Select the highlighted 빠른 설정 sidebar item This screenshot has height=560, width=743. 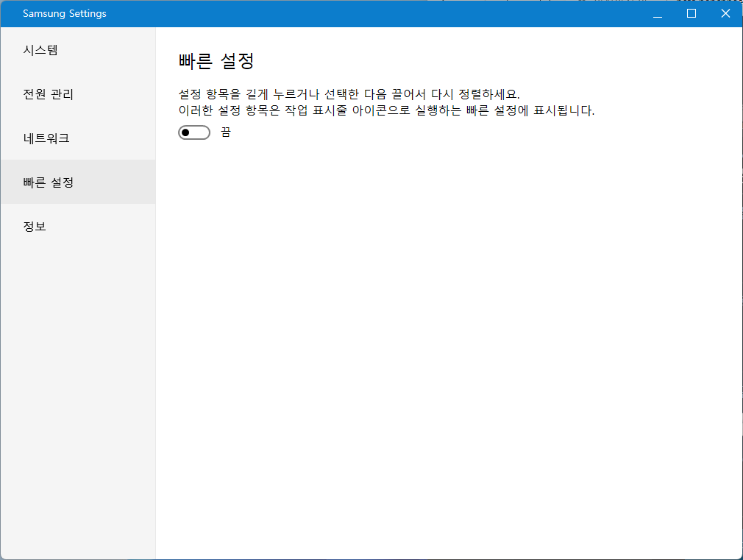click(49, 182)
